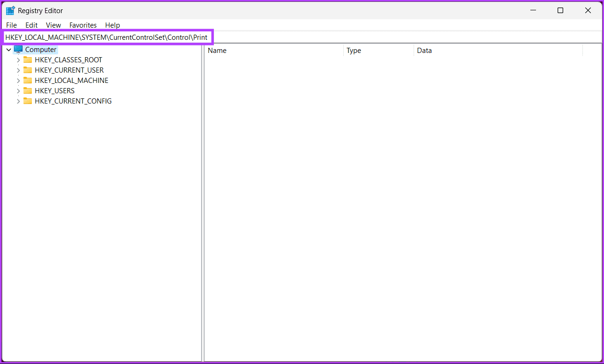
Task: Expand the HKEY_USERS key
Action: pos(18,91)
